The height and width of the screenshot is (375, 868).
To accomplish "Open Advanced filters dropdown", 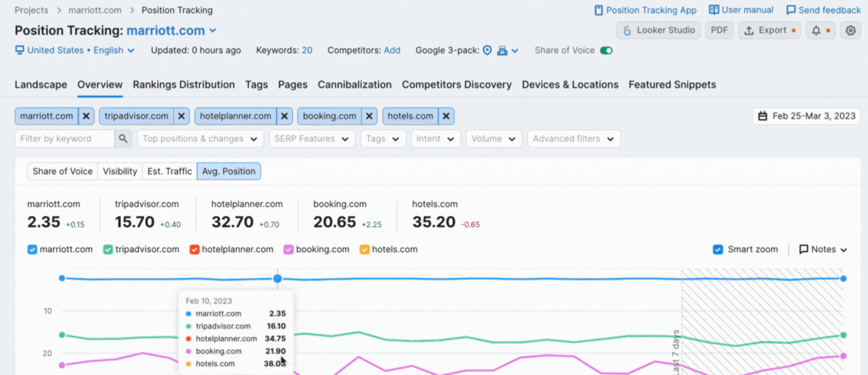I will coord(573,139).
